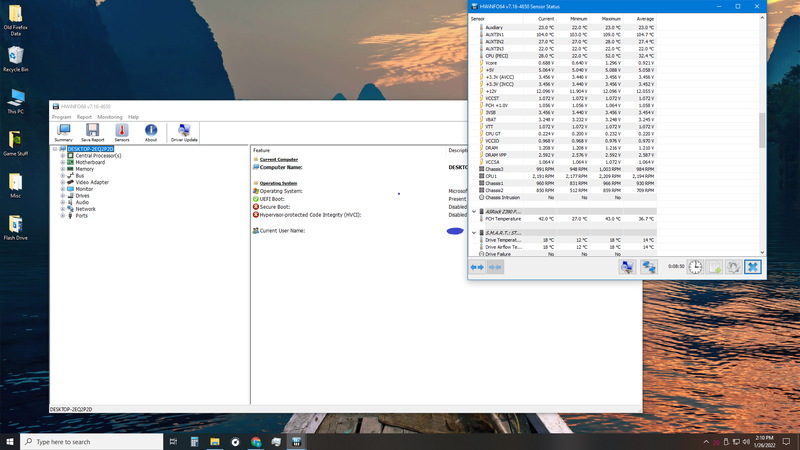Click the Windows Start button
Screen dimensions: 800x450
click(10, 442)
